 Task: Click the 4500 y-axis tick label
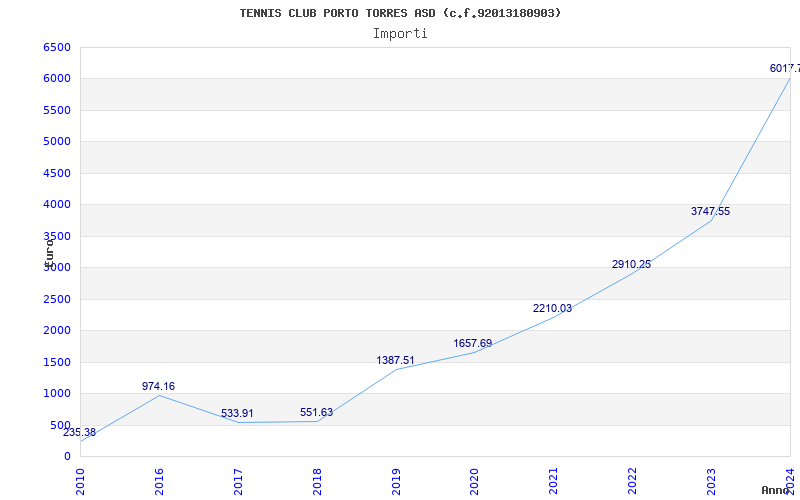[57, 173]
